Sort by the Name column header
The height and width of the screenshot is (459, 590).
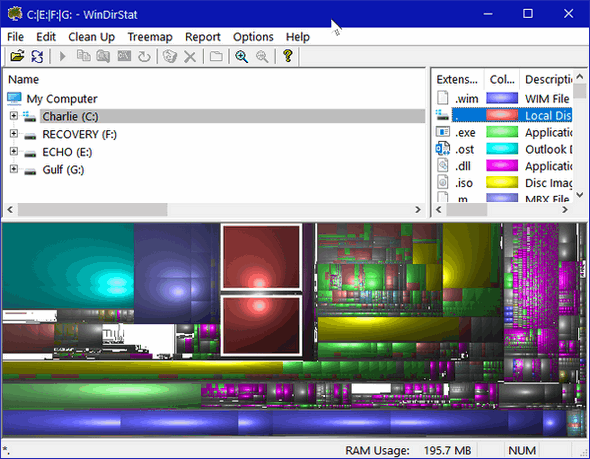coord(23,79)
